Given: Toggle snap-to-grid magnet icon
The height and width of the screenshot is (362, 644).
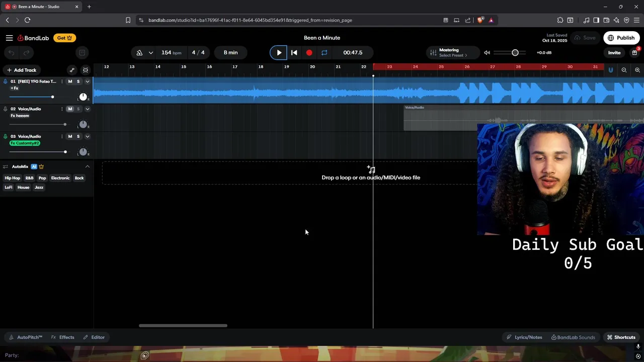Looking at the screenshot, I should click(x=610, y=70).
